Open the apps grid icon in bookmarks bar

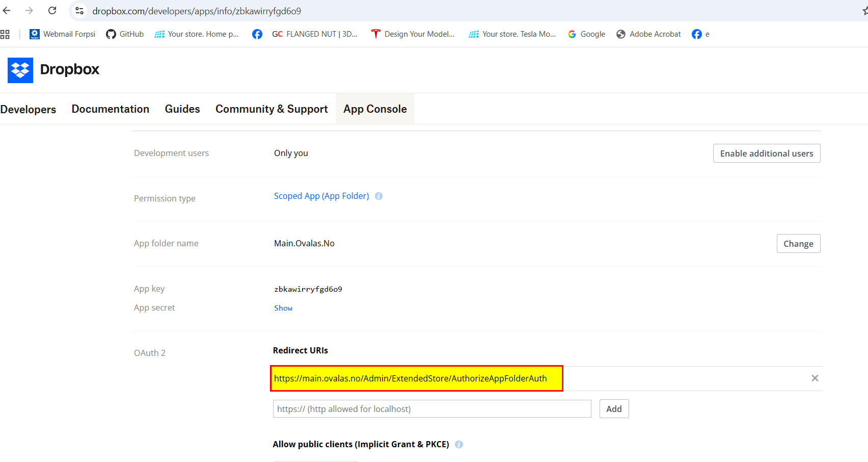(5, 34)
